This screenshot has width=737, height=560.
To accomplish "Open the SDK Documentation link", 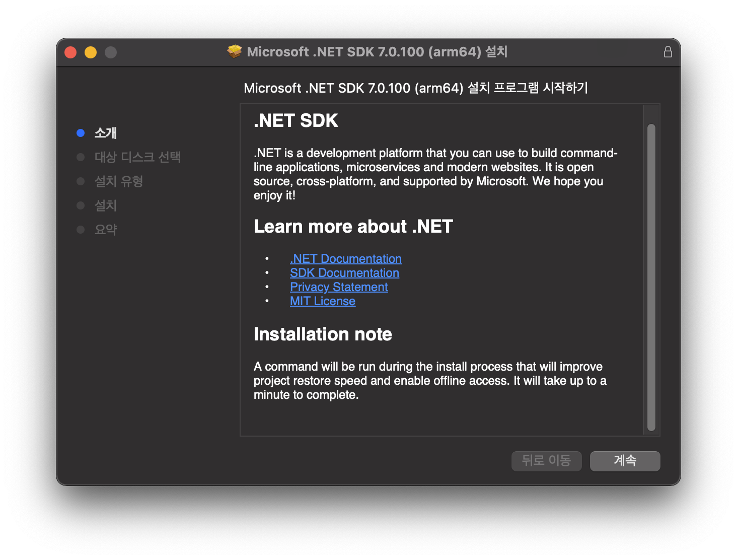I will click(344, 273).
